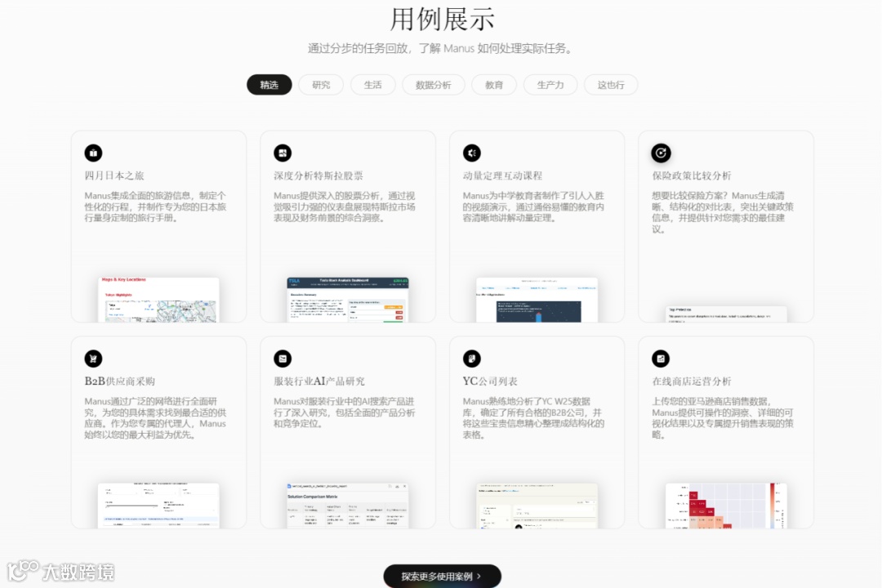Click the description text starting Manus集成全面的旅游信息
This screenshot has width=882, height=588.
tap(155, 207)
